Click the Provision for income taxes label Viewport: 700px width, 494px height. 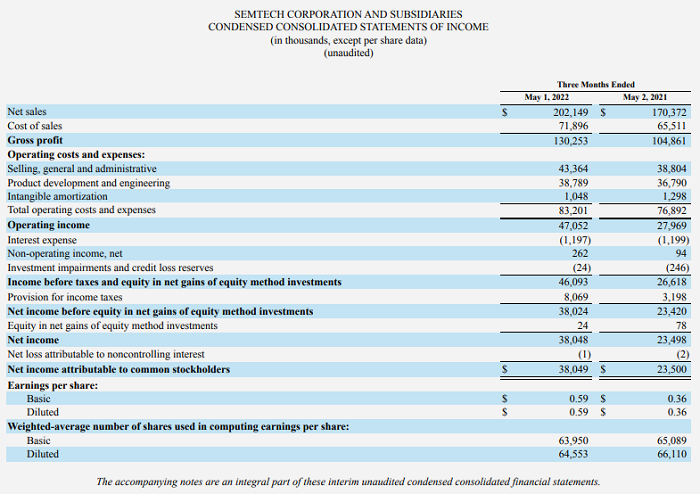click(x=65, y=297)
